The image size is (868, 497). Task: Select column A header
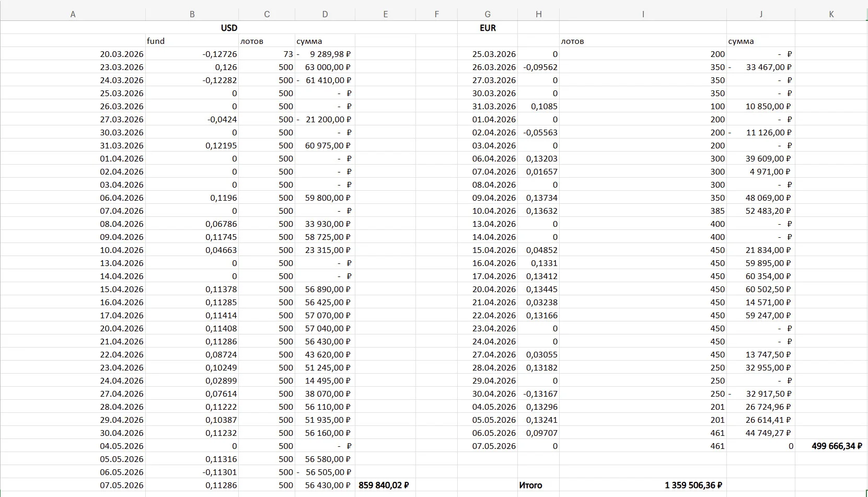point(73,14)
